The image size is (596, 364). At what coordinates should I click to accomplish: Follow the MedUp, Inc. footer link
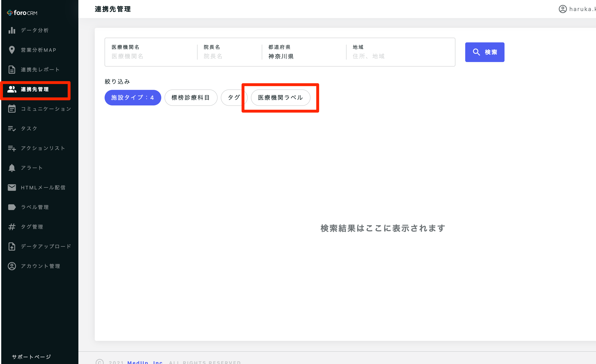145,362
